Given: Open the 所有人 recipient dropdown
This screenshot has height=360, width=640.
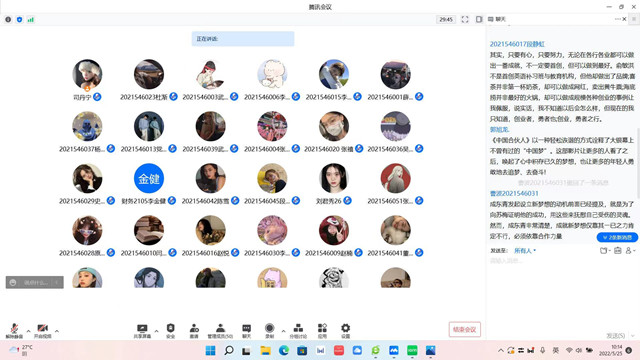Looking at the screenshot, I should point(525,251).
